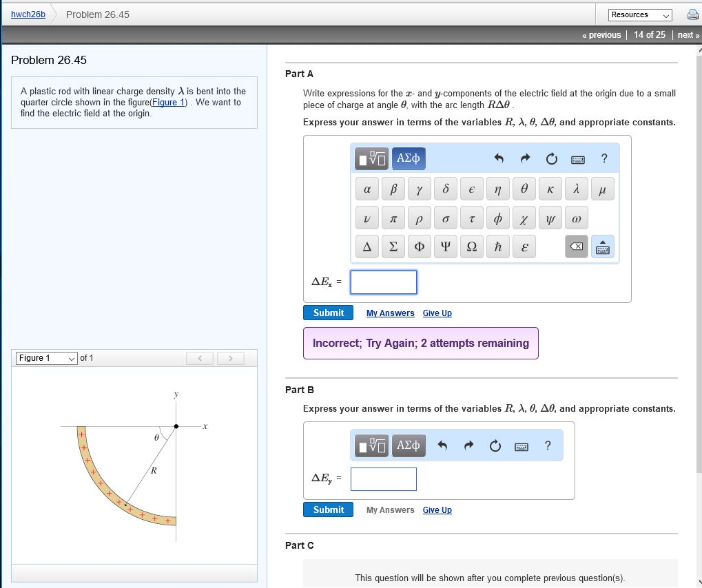Screen dimensions: 702x588
Task: Click inside the ΔEx answer field
Action: [383, 282]
